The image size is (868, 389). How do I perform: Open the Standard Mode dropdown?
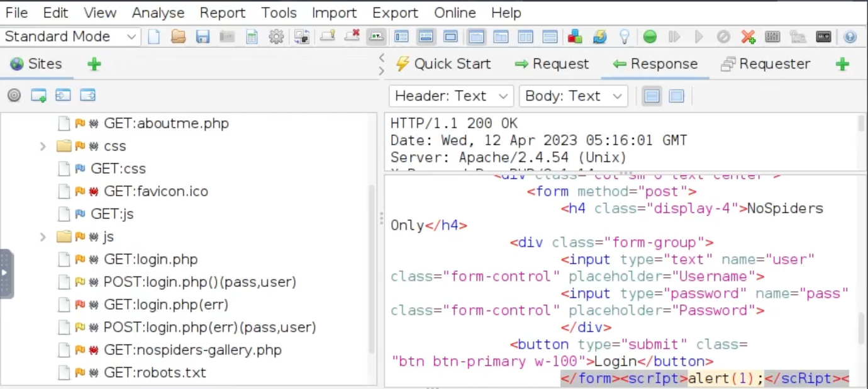(x=70, y=37)
